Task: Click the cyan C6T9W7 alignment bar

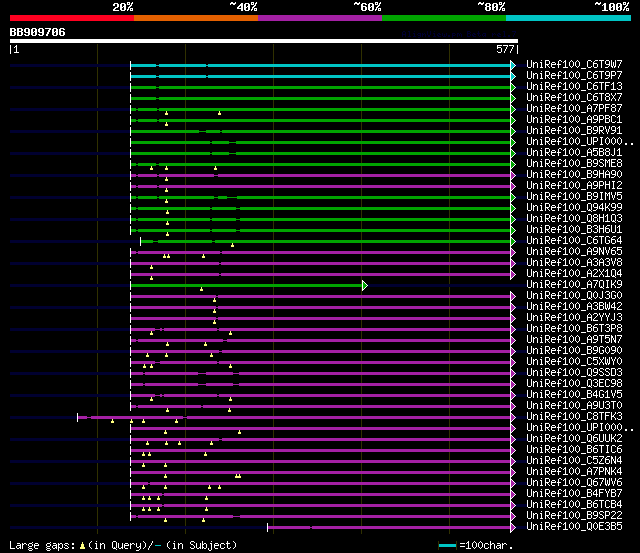Action: [320, 65]
